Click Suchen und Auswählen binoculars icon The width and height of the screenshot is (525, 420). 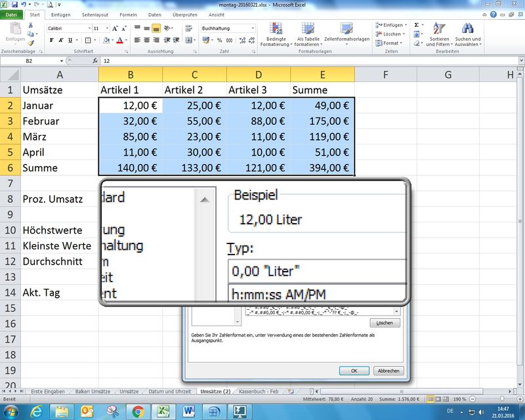[468, 34]
